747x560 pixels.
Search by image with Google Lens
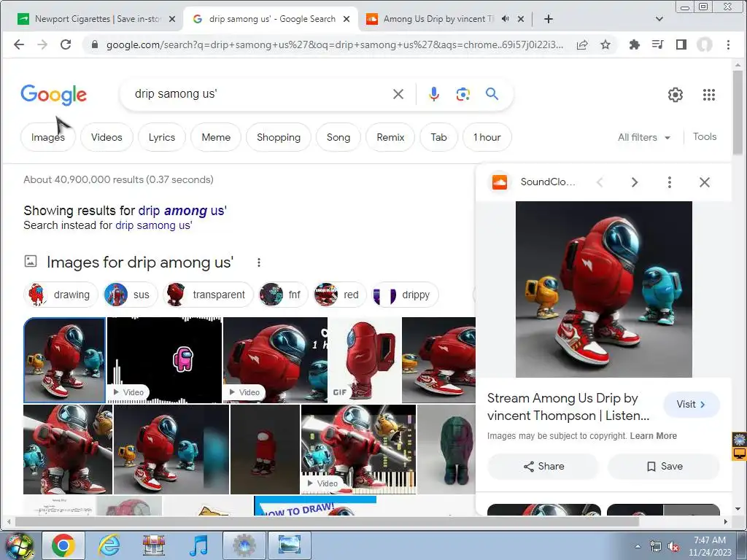click(462, 94)
